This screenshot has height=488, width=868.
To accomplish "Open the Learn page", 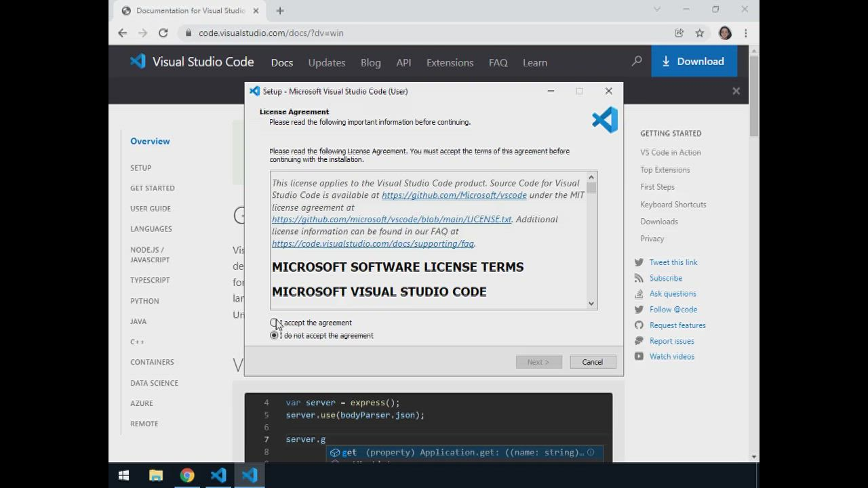I will 535,62.
